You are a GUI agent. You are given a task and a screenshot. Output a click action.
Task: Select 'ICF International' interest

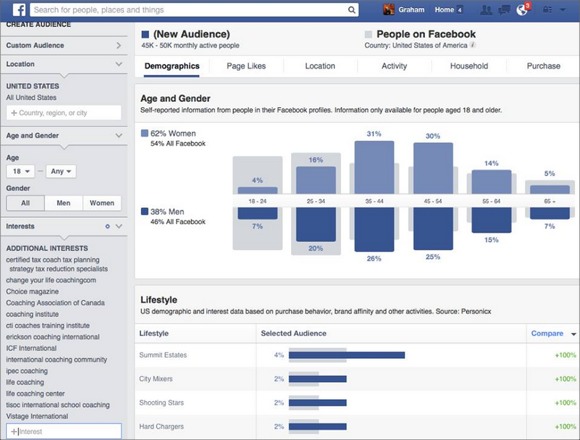tap(31, 348)
